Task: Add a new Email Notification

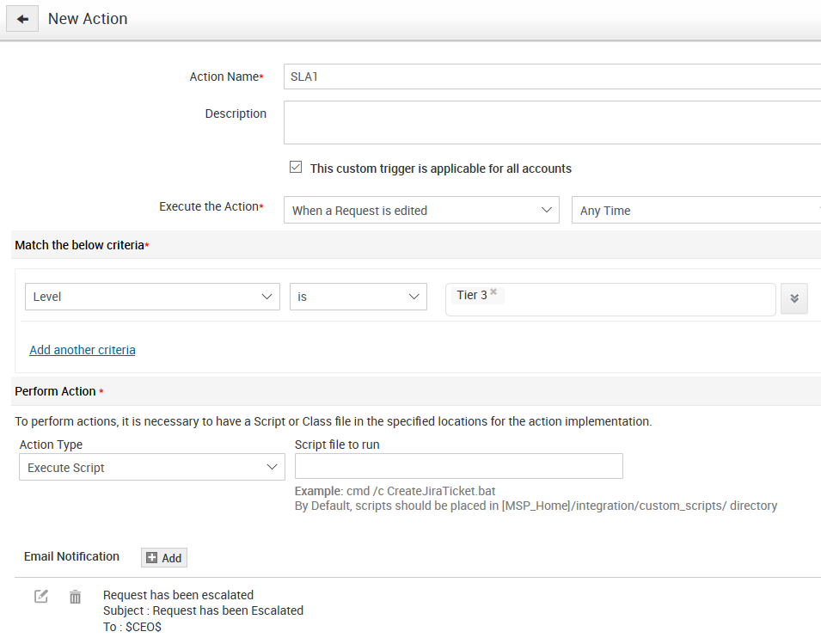Action: (163, 558)
